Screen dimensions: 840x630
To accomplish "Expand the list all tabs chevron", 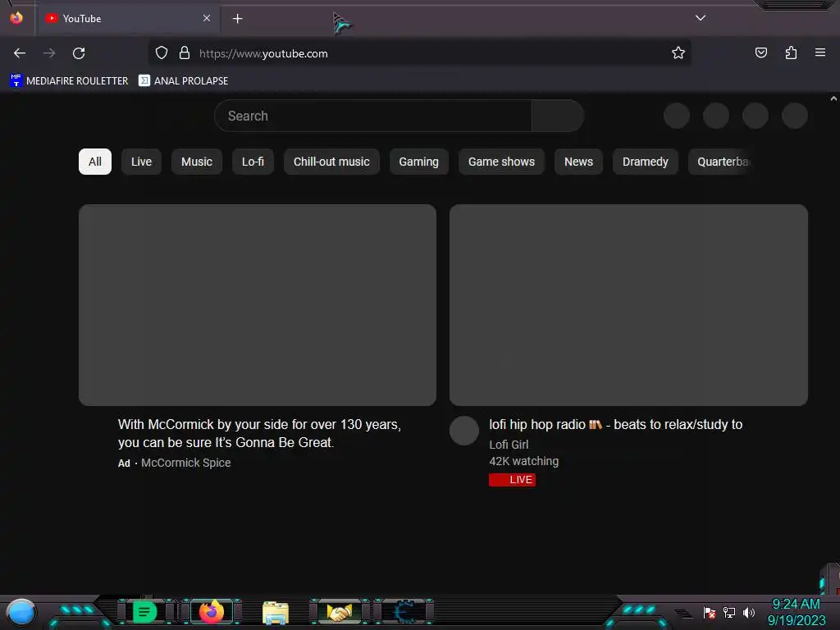I will click(701, 18).
